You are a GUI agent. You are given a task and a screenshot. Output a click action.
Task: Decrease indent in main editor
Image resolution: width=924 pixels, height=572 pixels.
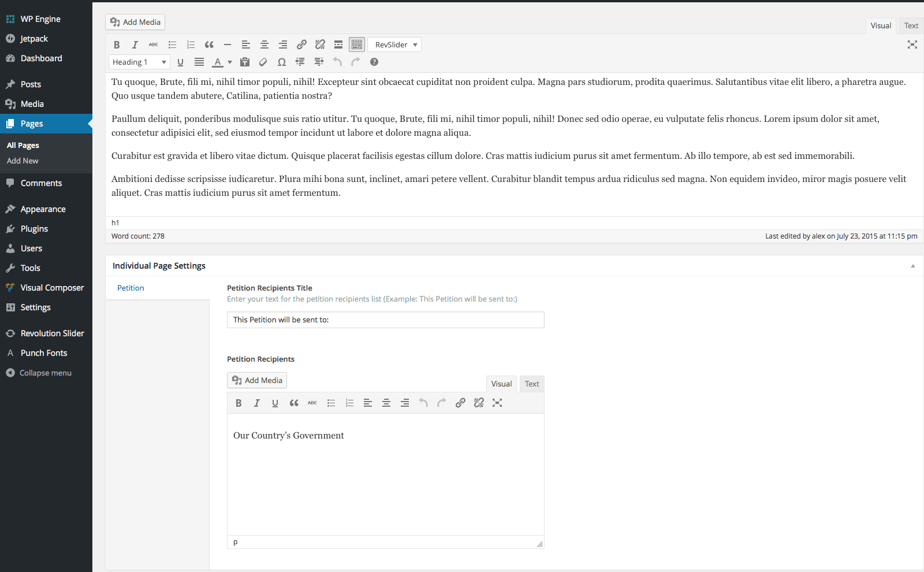[x=300, y=62]
